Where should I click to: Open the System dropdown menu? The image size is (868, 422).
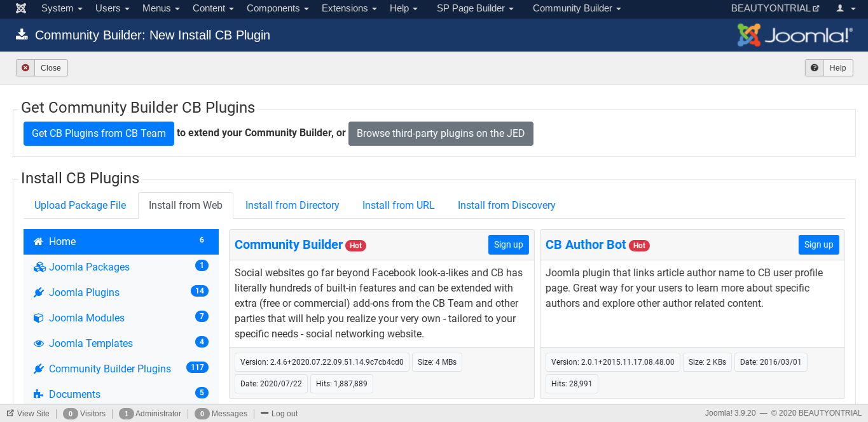pos(62,8)
